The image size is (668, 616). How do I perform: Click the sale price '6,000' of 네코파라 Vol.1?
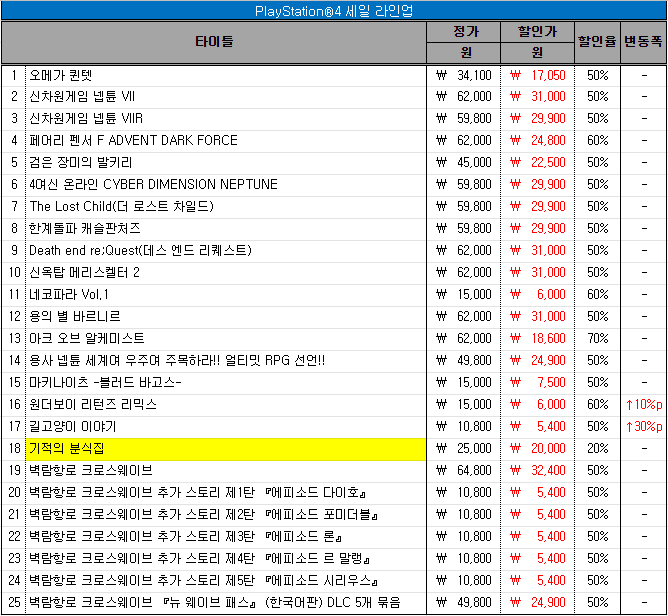(551, 295)
